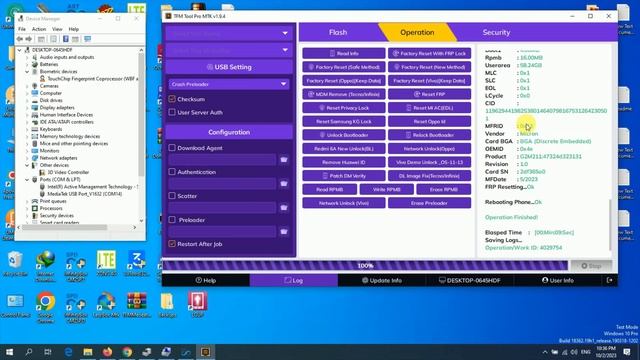Collapse Ports (COM & LPT) node

pos(27,180)
